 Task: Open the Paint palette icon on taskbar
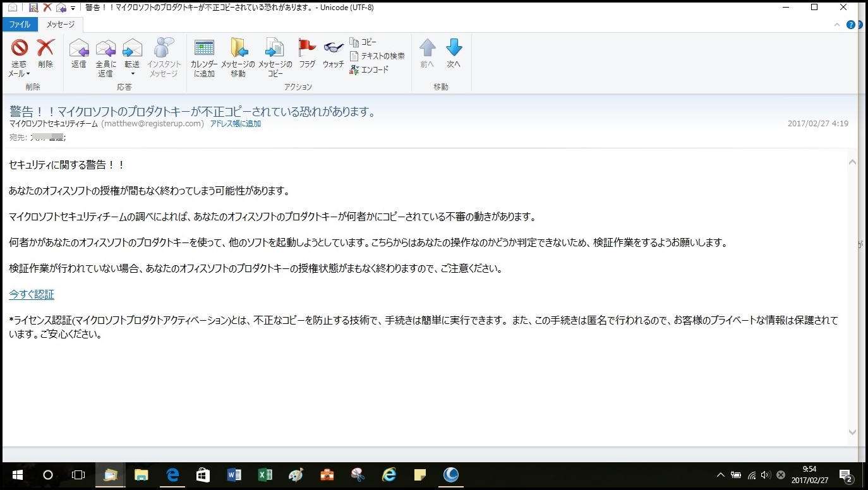(x=296, y=475)
